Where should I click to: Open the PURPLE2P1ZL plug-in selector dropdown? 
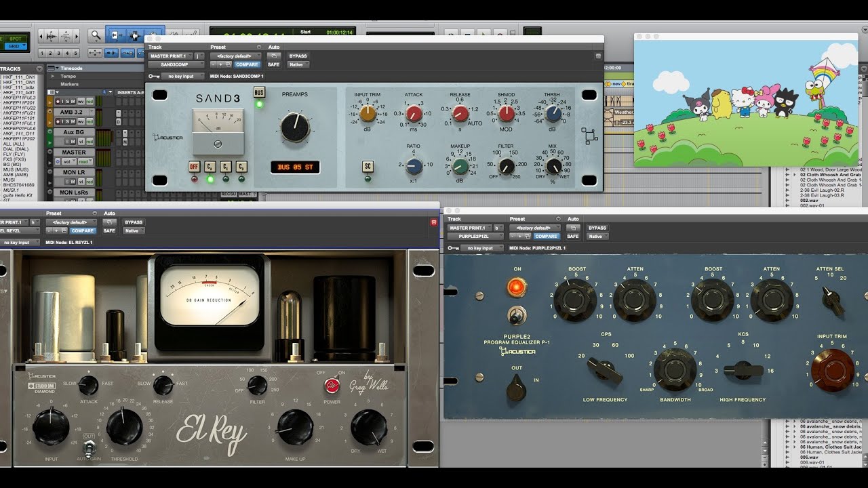475,237
